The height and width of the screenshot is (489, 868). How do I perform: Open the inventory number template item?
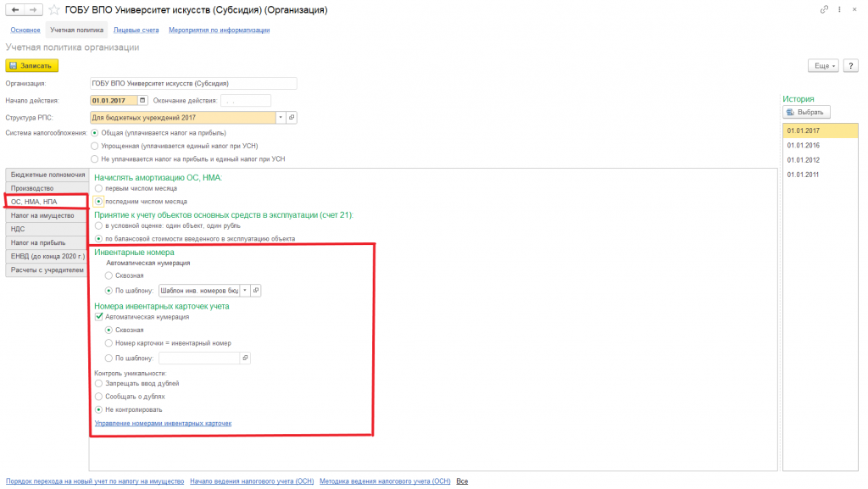pyautogui.click(x=256, y=291)
